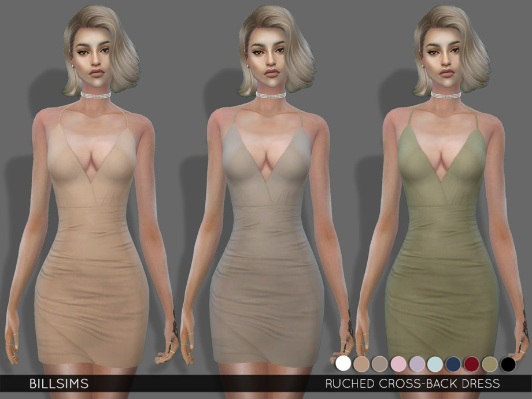Select the white color swatch

click(x=343, y=363)
